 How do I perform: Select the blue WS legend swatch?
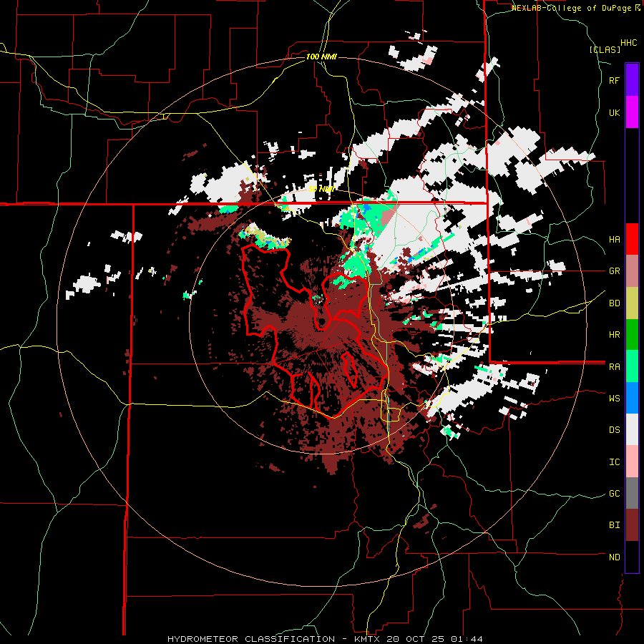click(632, 398)
